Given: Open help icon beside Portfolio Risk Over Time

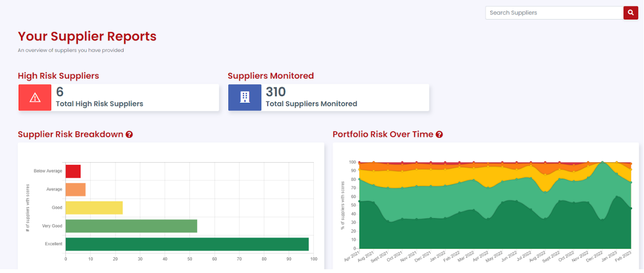Looking at the screenshot, I should tap(439, 134).
